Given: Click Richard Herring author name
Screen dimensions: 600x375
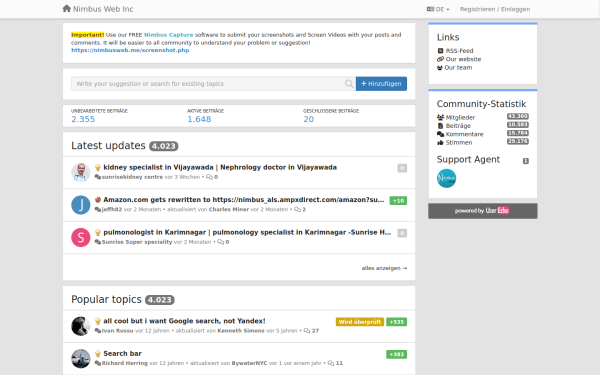Looking at the screenshot, I should (x=125, y=364).
